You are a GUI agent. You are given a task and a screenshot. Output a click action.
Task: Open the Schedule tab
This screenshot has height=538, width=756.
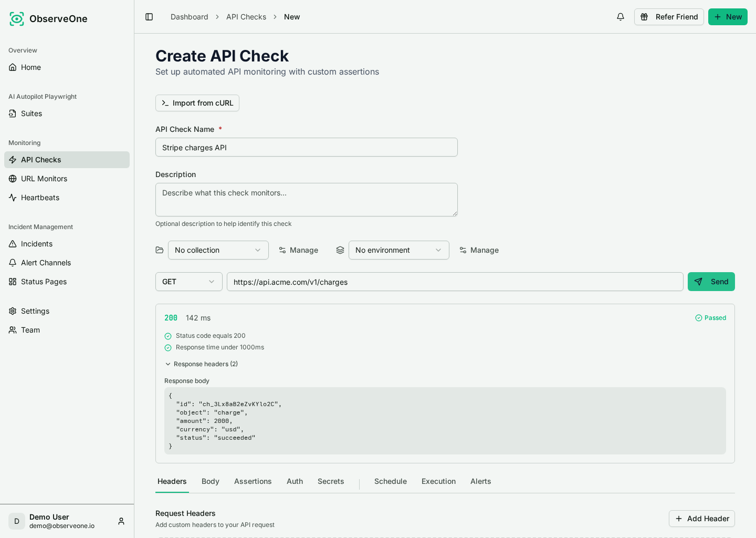click(391, 481)
